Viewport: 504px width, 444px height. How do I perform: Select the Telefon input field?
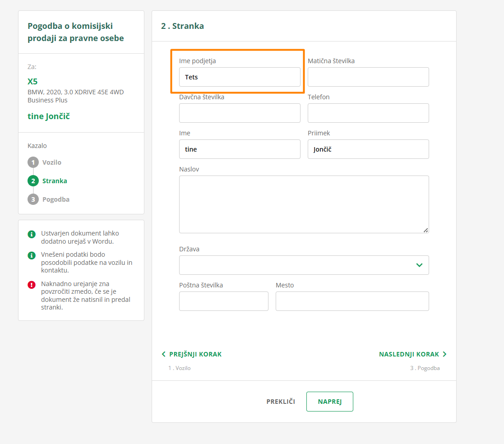pyautogui.click(x=368, y=113)
